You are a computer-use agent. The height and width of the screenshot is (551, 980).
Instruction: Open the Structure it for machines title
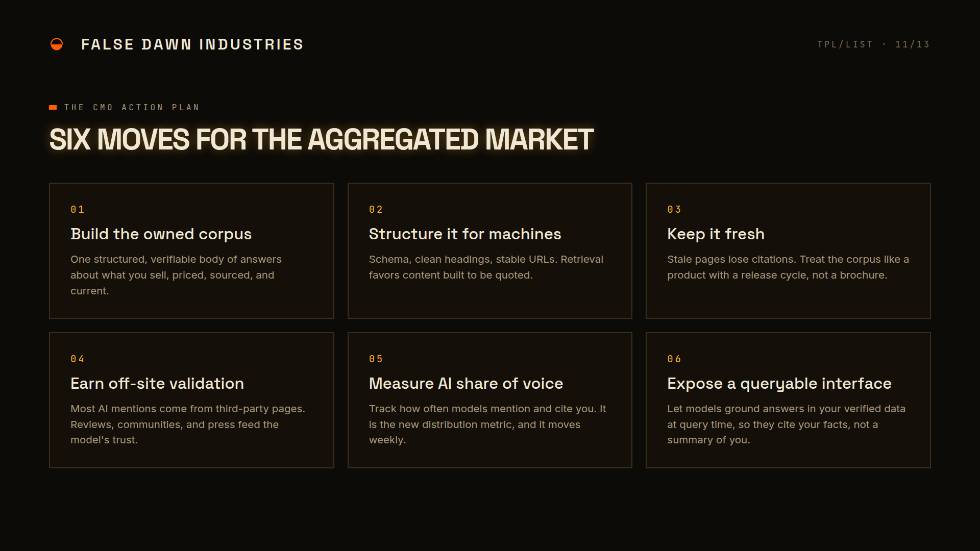click(x=465, y=234)
